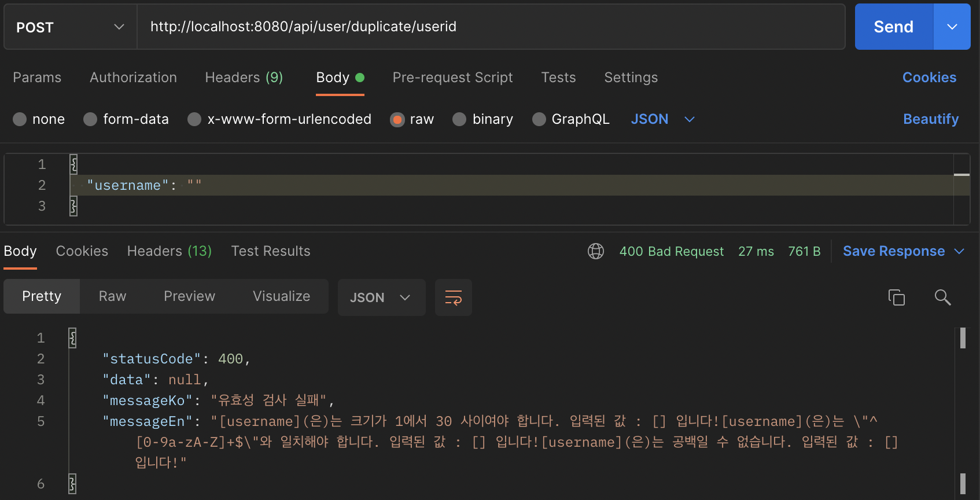Click Save Response

coord(894,251)
